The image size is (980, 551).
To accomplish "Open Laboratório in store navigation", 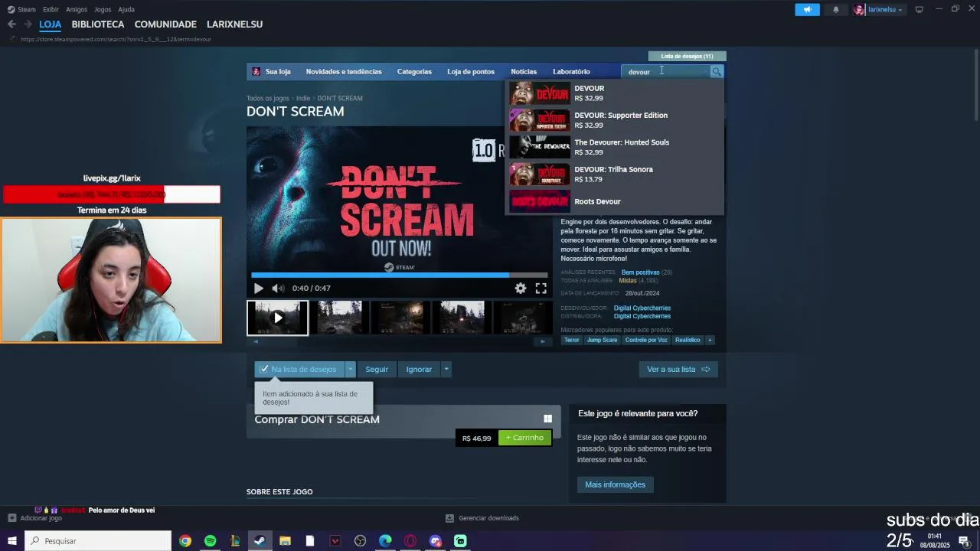I will pyautogui.click(x=571, y=71).
